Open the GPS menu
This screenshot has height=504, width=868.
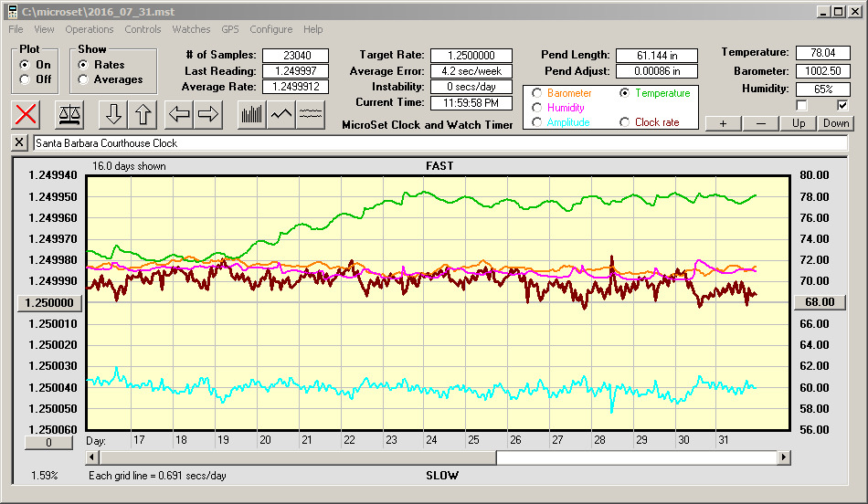pyautogui.click(x=229, y=29)
